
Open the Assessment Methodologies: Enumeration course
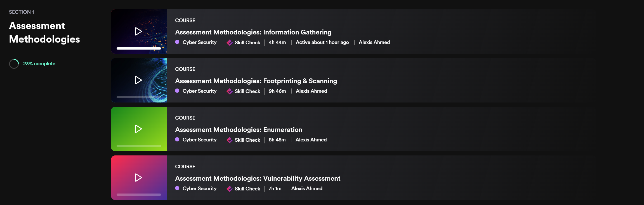coord(239,130)
